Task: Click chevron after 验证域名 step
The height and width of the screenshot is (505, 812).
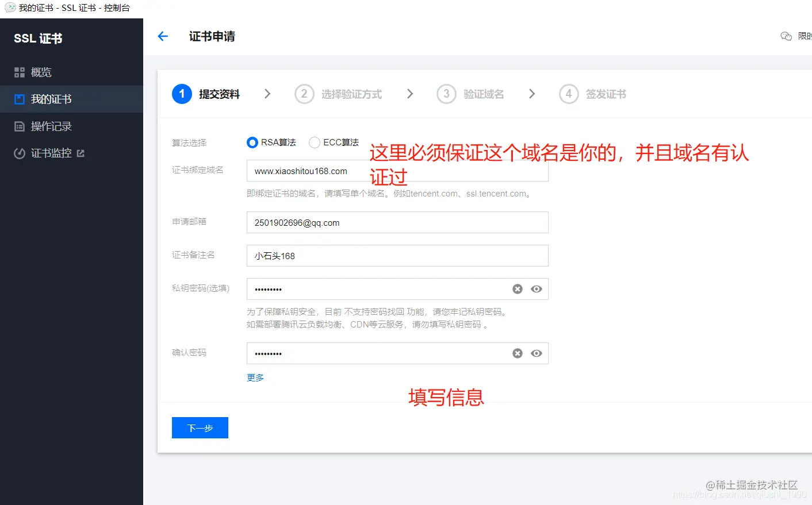Action: pos(532,94)
